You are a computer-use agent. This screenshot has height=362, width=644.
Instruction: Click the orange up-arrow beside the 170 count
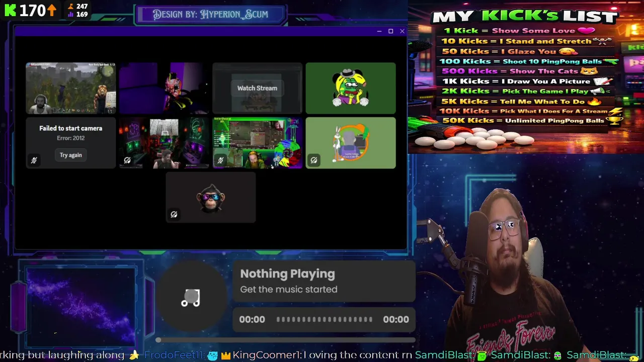(53, 10)
